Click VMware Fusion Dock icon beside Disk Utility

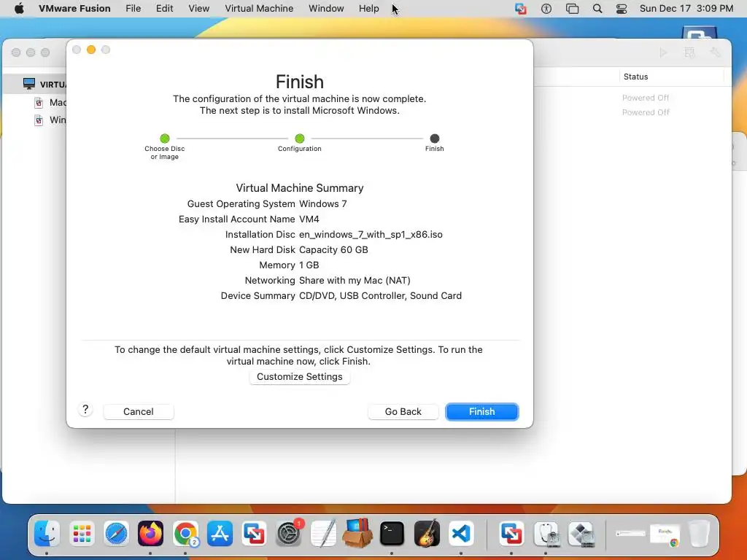[511, 533]
